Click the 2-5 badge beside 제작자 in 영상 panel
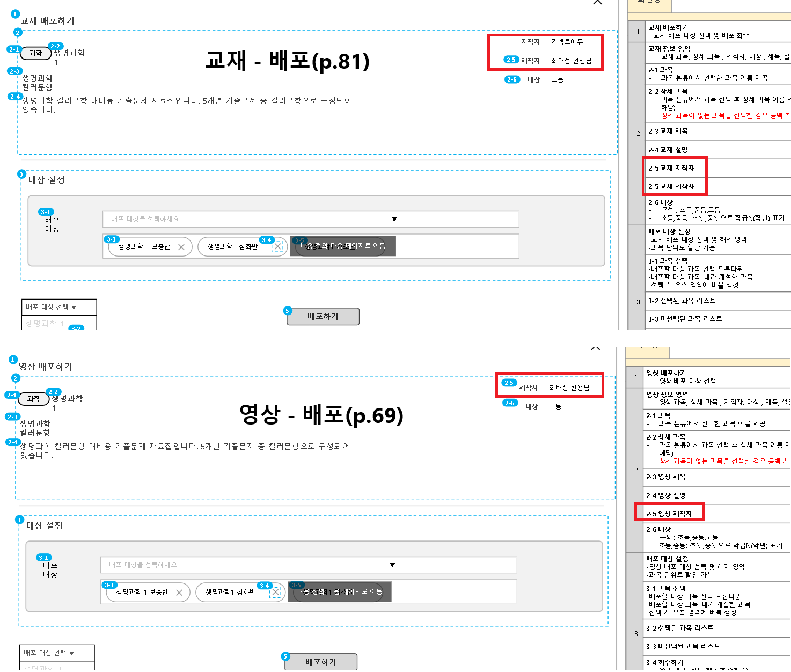This screenshot has width=791, height=672. point(509,383)
